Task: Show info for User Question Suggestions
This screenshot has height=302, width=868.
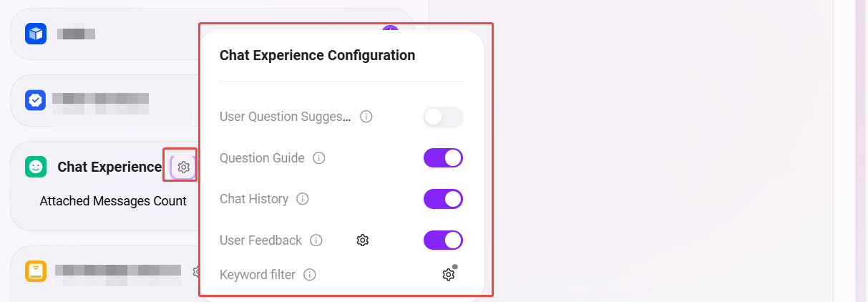Action: 366,116
